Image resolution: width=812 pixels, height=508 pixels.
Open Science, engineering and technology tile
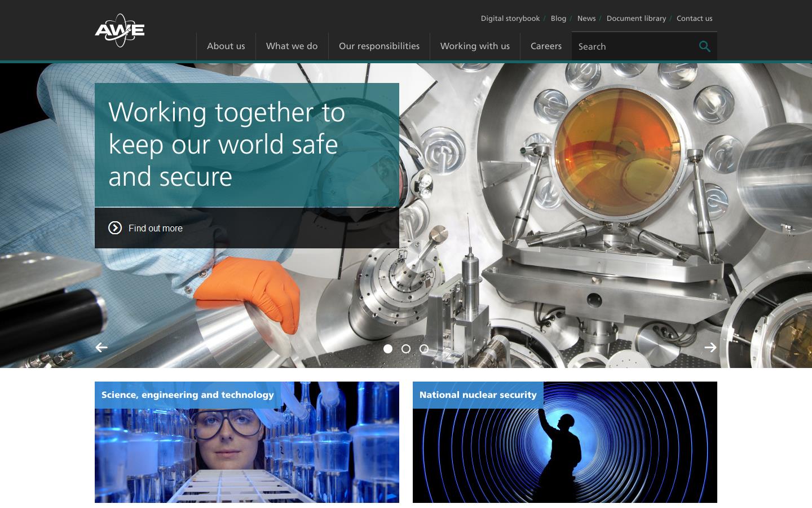coord(247,442)
